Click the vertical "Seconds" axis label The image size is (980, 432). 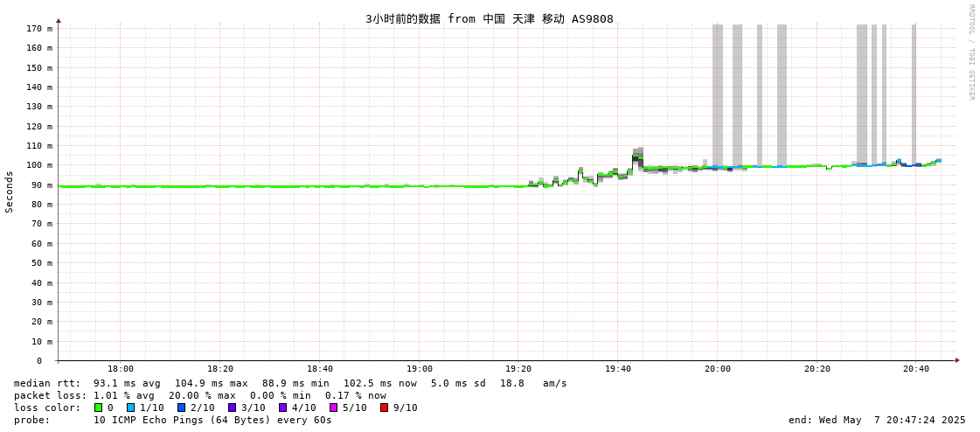click(x=10, y=192)
